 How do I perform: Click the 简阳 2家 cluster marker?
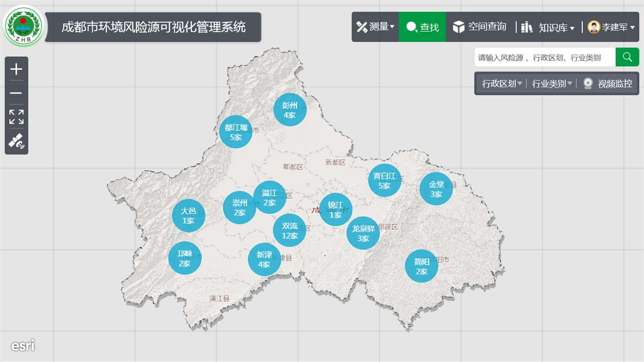coord(422,266)
